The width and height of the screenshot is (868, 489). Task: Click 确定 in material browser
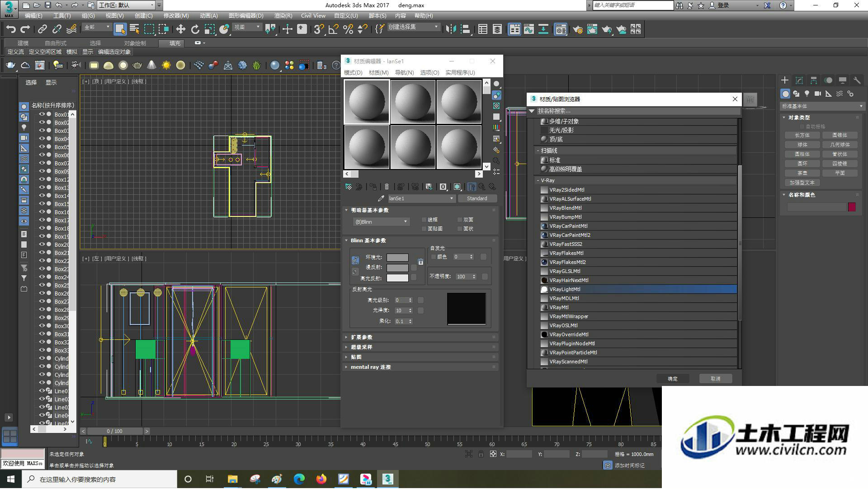coord(672,379)
